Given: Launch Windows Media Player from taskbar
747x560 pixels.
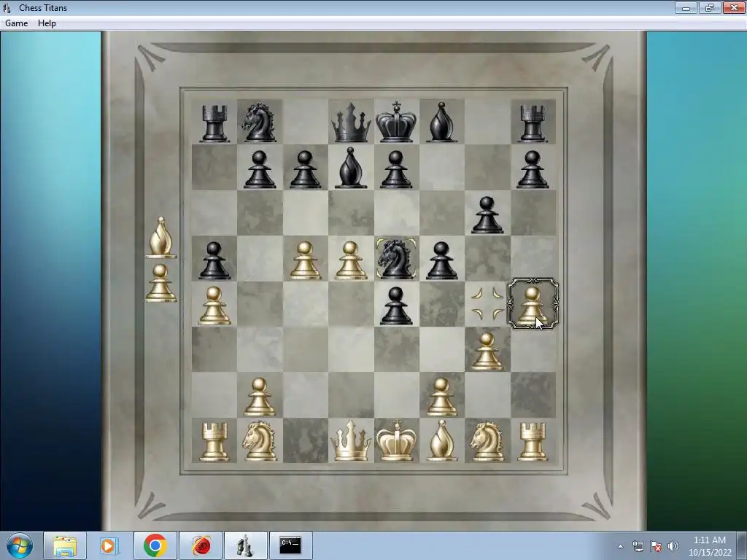Looking at the screenshot, I should 109,545.
